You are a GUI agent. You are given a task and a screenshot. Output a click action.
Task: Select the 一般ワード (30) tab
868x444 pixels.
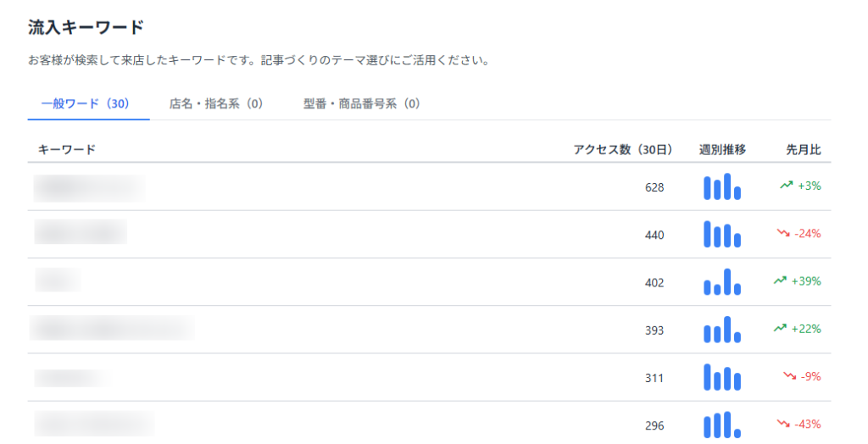pos(86,103)
